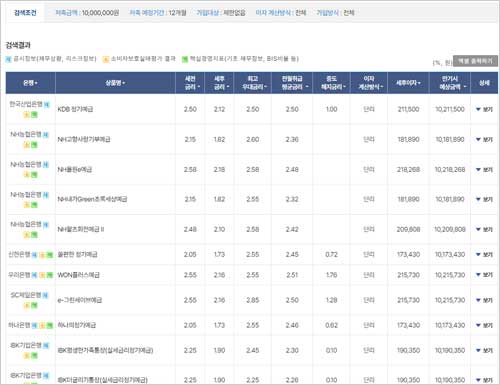Expand 보기 details for NH올원e예금

point(484,170)
